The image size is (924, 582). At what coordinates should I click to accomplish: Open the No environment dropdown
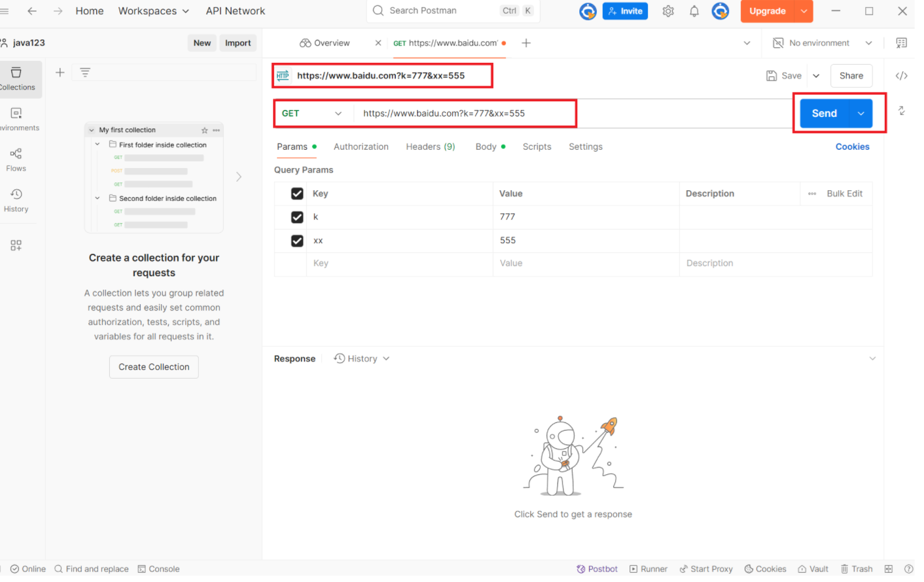(823, 43)
